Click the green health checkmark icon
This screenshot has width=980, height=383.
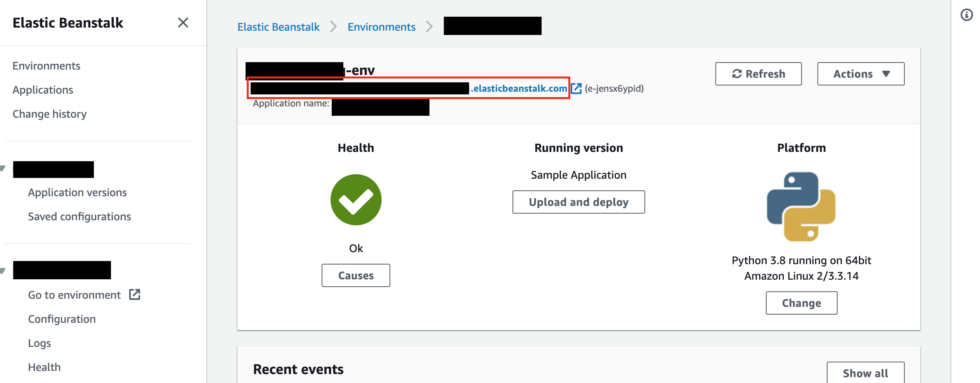(x=356, y=200)
